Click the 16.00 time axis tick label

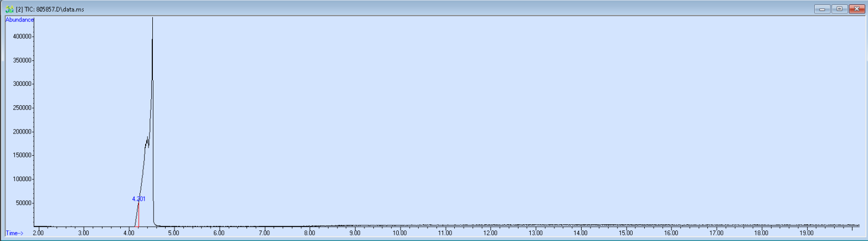point(671,233)
